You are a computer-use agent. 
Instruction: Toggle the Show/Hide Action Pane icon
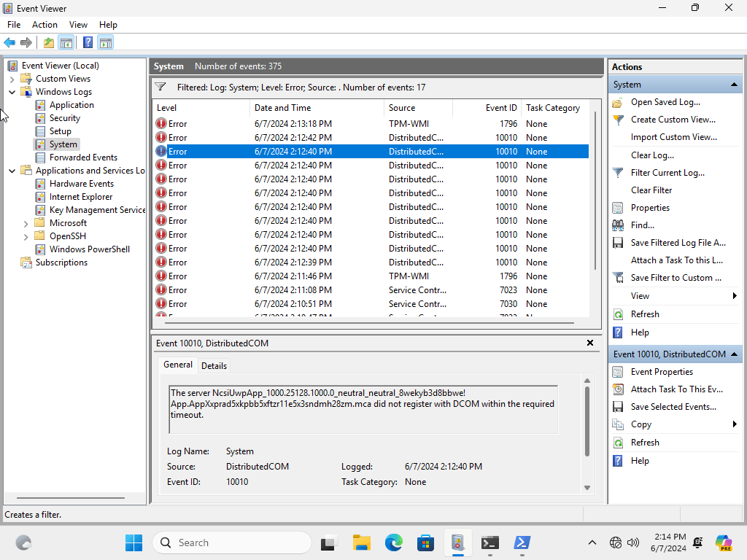point(106,43)
